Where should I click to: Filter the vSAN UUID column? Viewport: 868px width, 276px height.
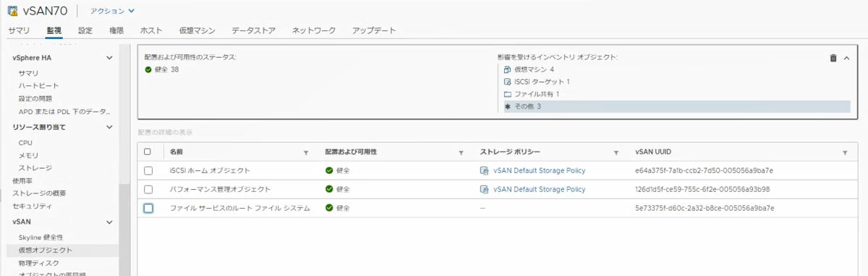845,153
